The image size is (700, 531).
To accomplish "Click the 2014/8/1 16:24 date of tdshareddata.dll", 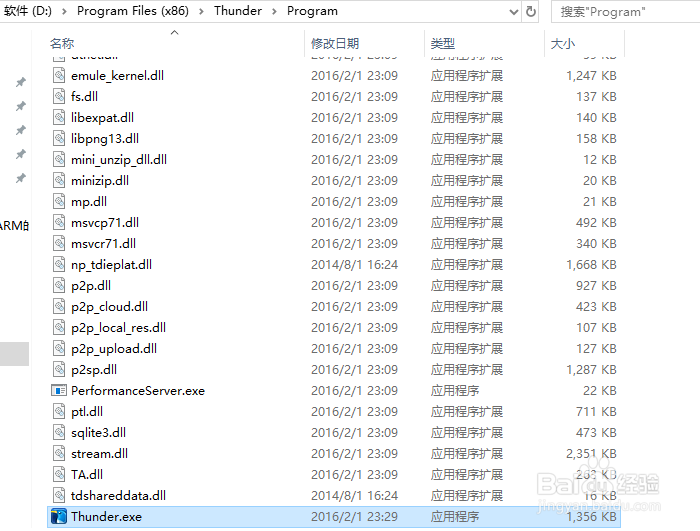I will (354, 495).
